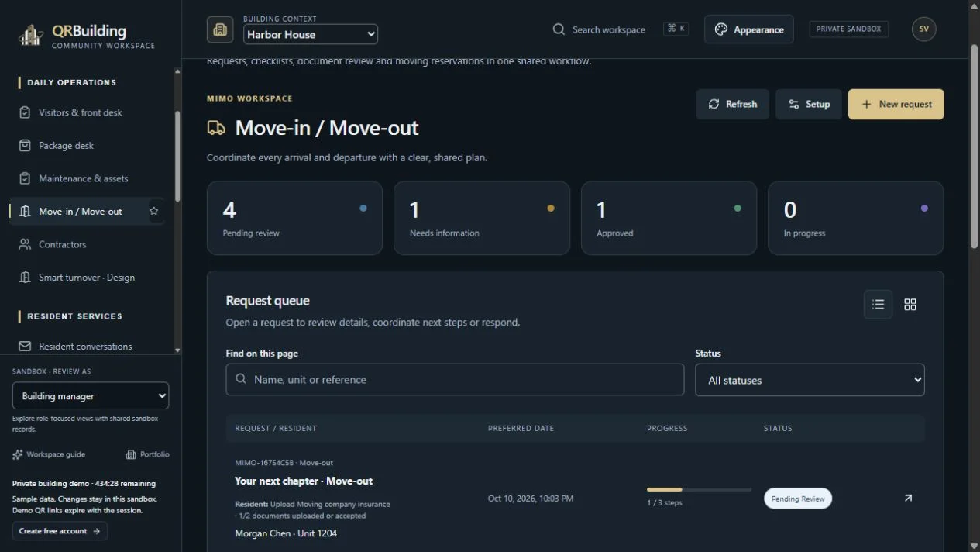Screen dimensions: 980x552
Task: Click the sidebar scroll up arrow
Action: [177, 71]
